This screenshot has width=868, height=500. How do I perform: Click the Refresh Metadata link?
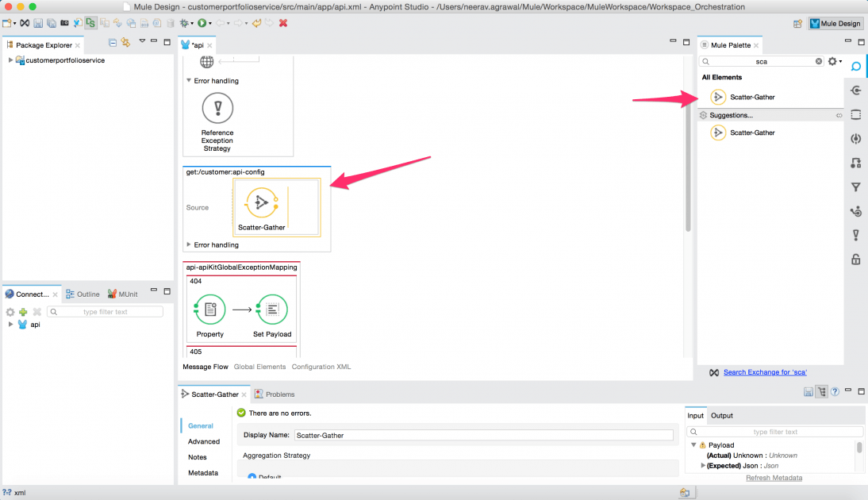click(x=774, y=477)
